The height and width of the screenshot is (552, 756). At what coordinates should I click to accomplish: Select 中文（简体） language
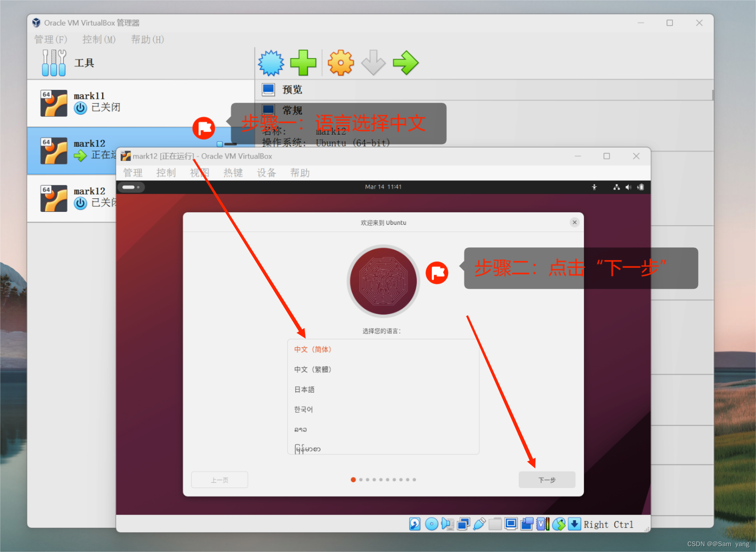(383, 349)
